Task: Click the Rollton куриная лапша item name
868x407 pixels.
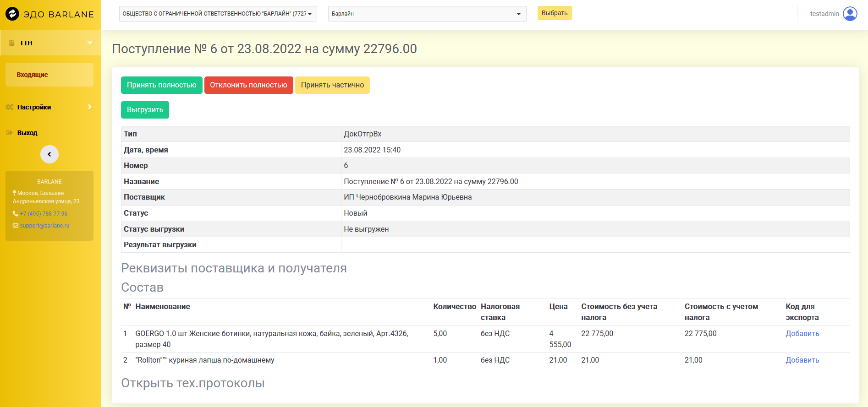Action: [x=205, y=360]
